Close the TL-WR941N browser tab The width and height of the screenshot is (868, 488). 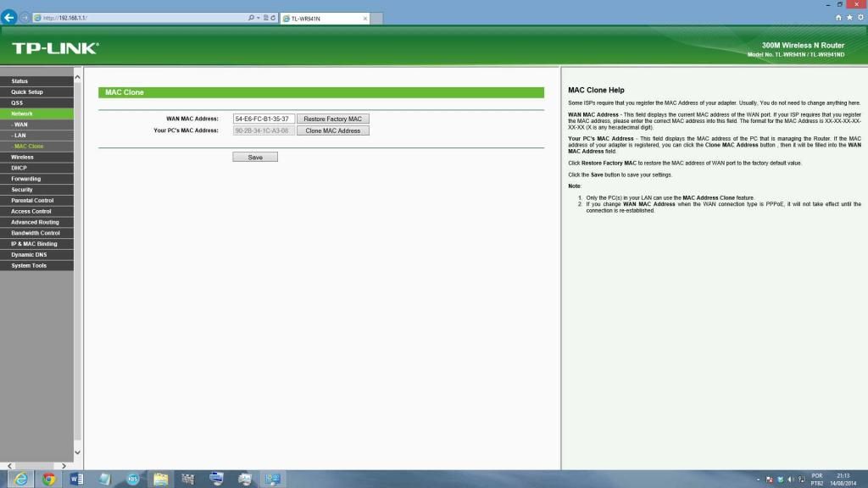(364, 19)
